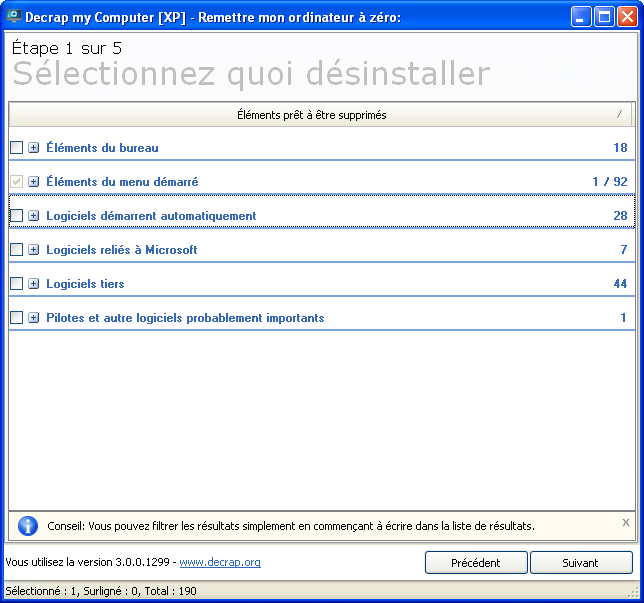Expand the Logiciels tiers group
The height and width of the screenshot is (603, 644).
(x=34, y=283)
